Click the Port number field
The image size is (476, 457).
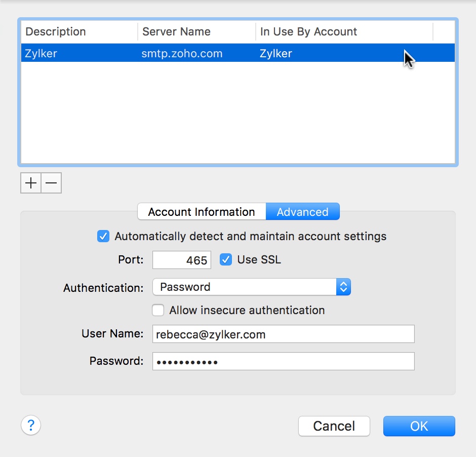point(182,260)
